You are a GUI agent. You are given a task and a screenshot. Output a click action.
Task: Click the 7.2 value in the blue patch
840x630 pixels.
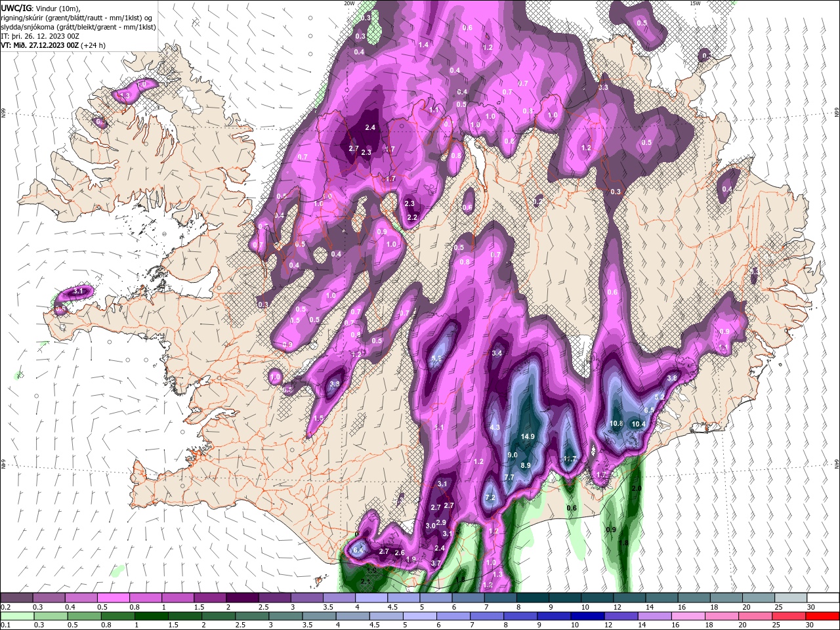pos(490,497)
